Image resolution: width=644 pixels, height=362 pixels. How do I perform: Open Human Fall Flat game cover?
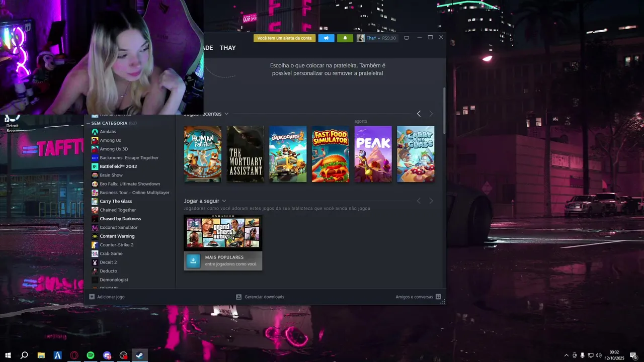[x=202, y=154]
